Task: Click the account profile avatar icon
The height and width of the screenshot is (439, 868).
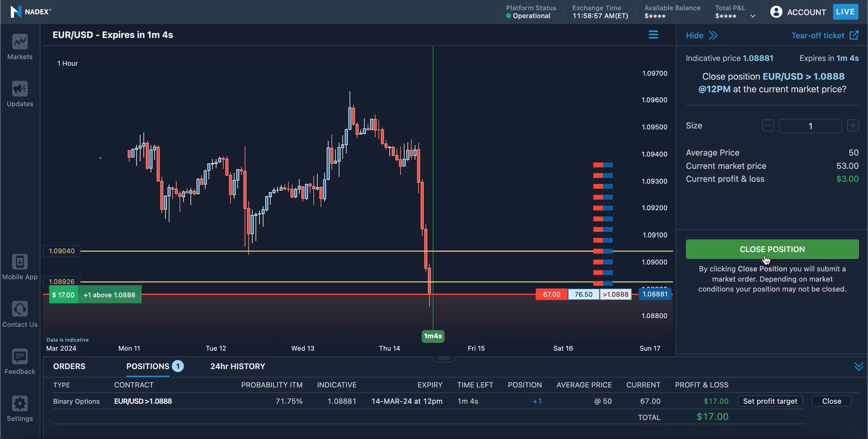Action: tap(776, 12)
